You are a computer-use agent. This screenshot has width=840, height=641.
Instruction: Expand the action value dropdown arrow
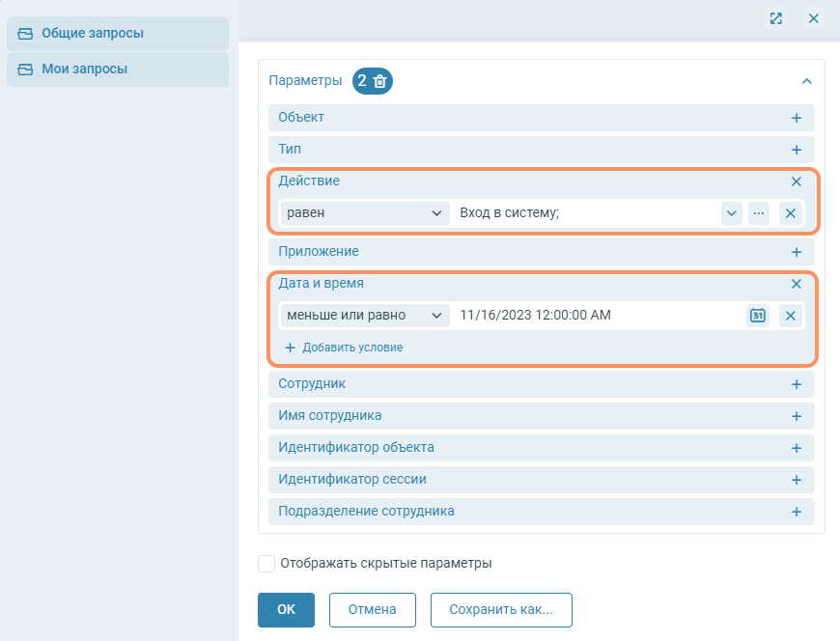(x=731, y=213)
